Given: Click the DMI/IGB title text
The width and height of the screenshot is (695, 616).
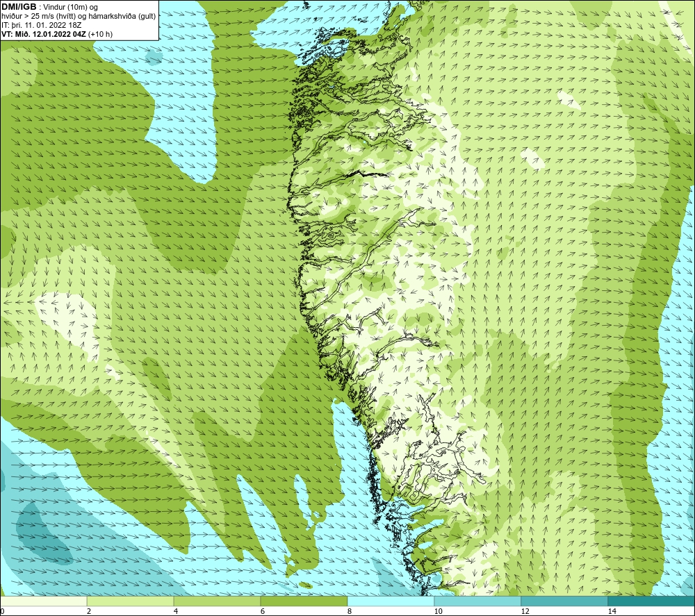Looking at the screenshot, I should [x=19, y=7].
